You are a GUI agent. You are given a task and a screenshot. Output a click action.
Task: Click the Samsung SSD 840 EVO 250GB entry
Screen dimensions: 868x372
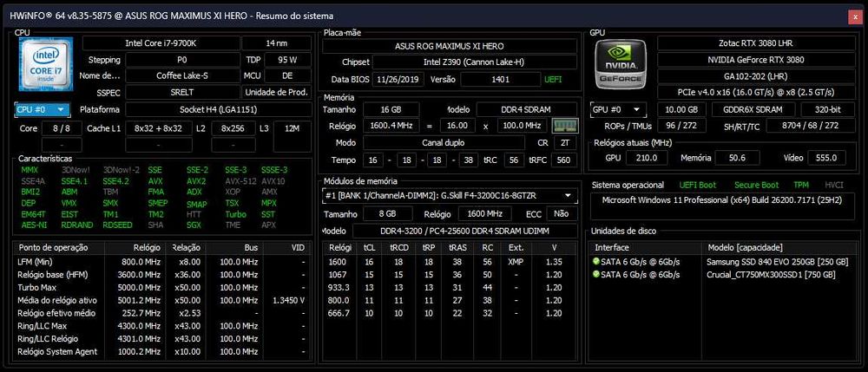pos(777,262)
